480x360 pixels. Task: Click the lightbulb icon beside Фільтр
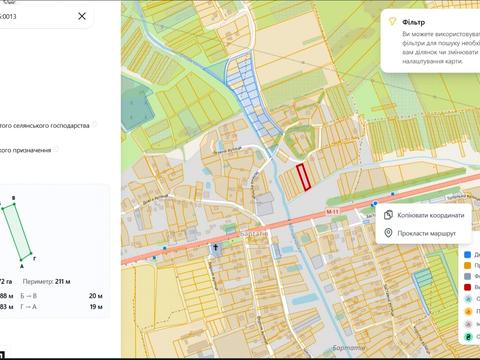coord(392,22)
